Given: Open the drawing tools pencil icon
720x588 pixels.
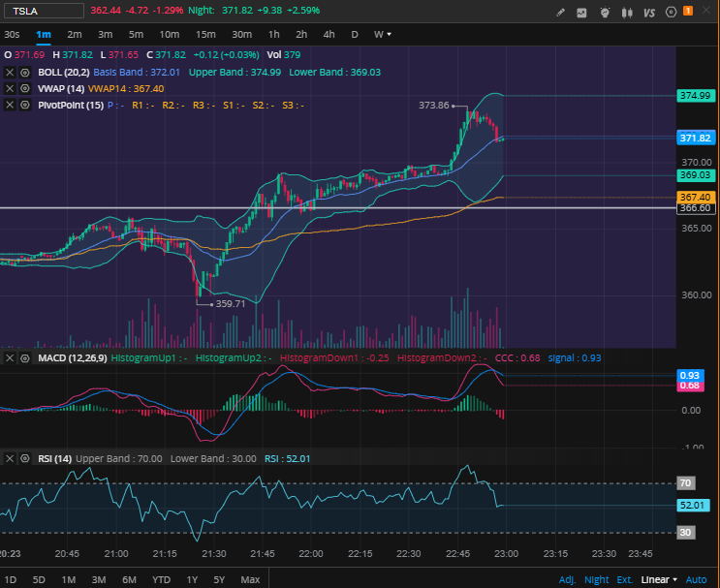Looking at the screenshot, I should click(560, 13).
